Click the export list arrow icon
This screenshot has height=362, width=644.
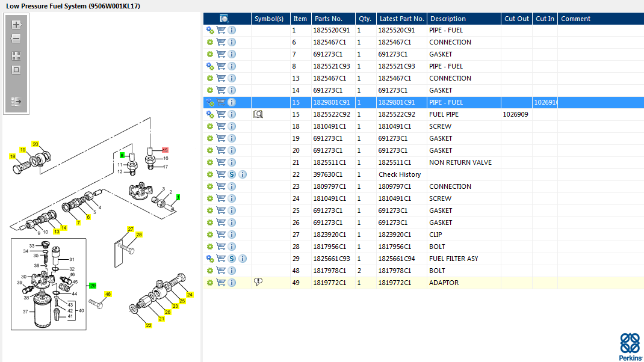coord(16,102)
